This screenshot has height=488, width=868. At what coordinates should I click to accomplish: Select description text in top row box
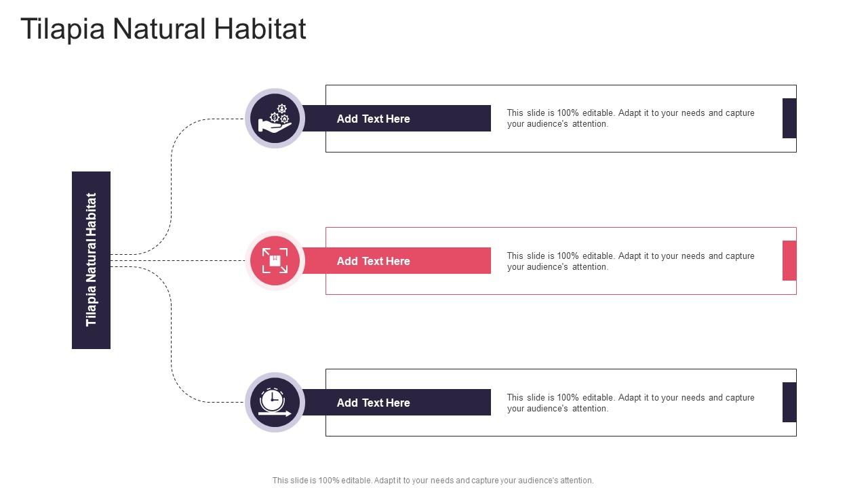tap(631, 119)
